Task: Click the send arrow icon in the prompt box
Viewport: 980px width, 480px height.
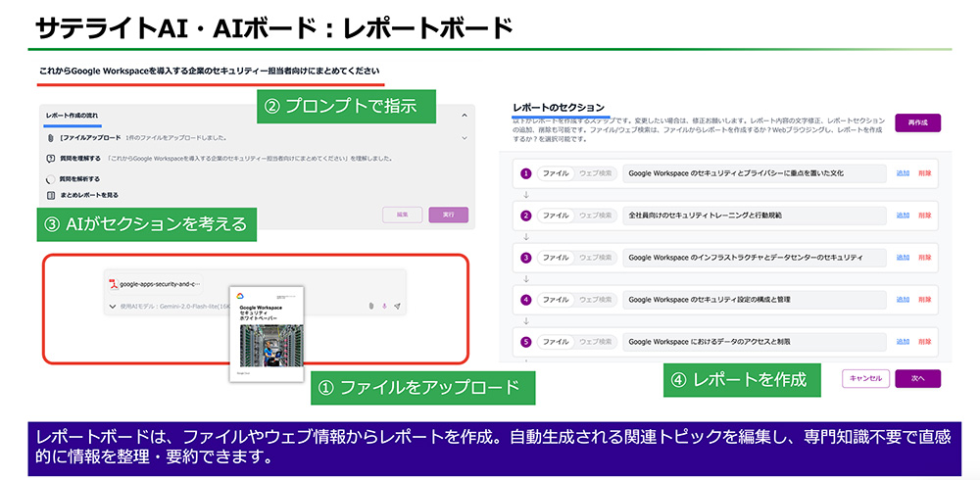Action: pyautogui.click(x=397, y=307)
